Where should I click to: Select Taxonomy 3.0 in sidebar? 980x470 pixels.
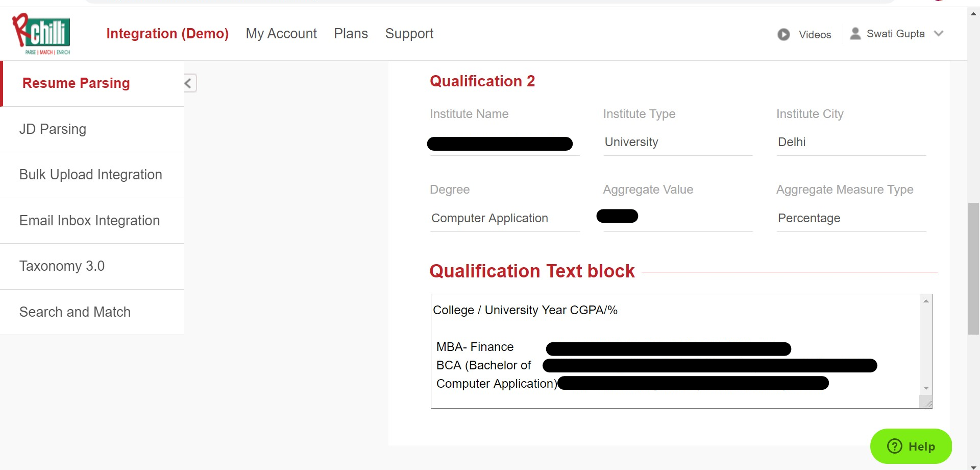point(92,267)
